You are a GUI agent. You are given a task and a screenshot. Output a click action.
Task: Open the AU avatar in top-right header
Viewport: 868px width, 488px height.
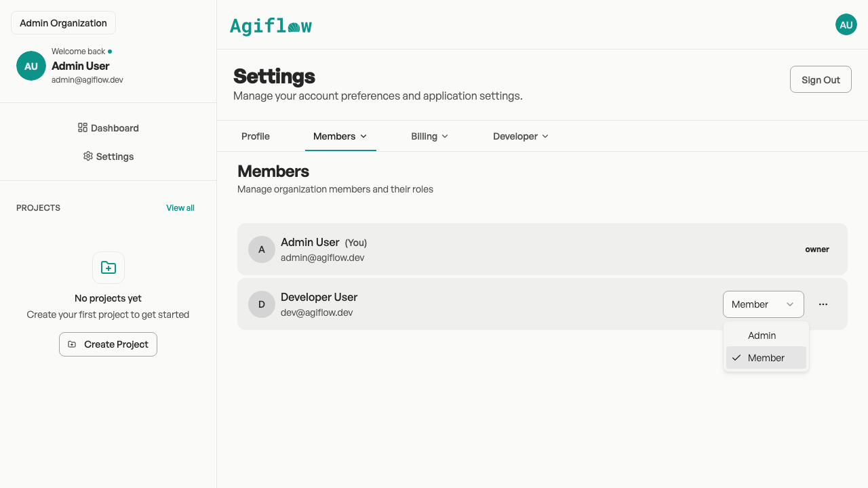coord(846,24)
